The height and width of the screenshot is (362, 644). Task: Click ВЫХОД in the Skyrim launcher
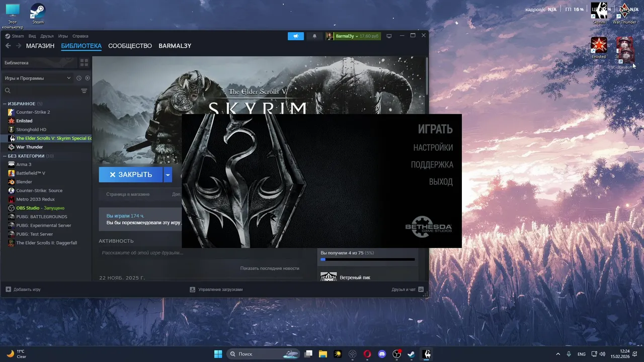pyautogui.click(x=441, y=182)
